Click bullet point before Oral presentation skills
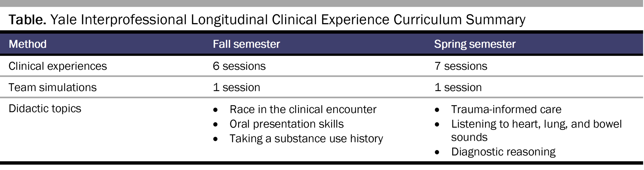 coord(215,125)
